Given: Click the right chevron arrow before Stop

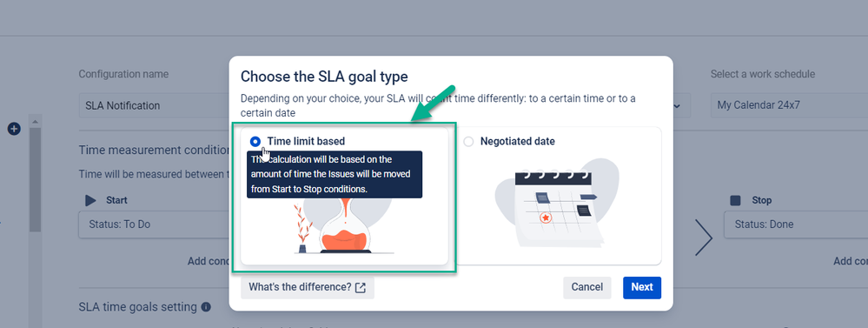Looking at the screenshot, I should [x=704, y=237].
